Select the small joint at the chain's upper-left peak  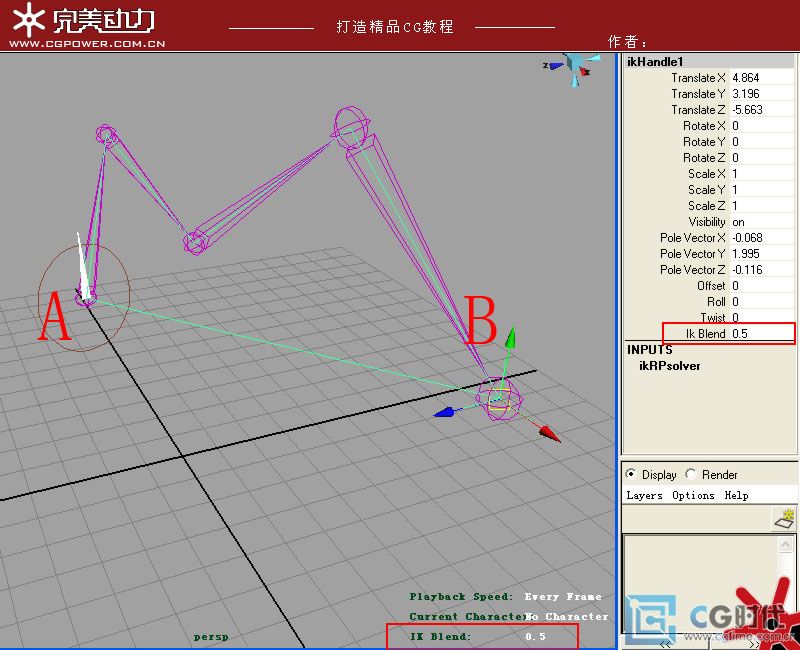pos(106,134)
